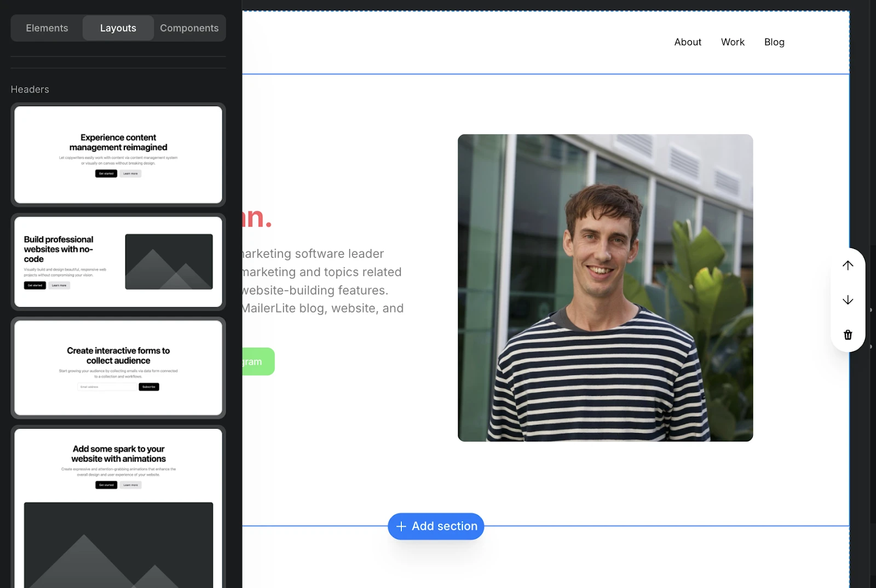Select the "Create interactive forms" header layout
Viewport: 876px width, 588px height.
[x=118, y=368]
